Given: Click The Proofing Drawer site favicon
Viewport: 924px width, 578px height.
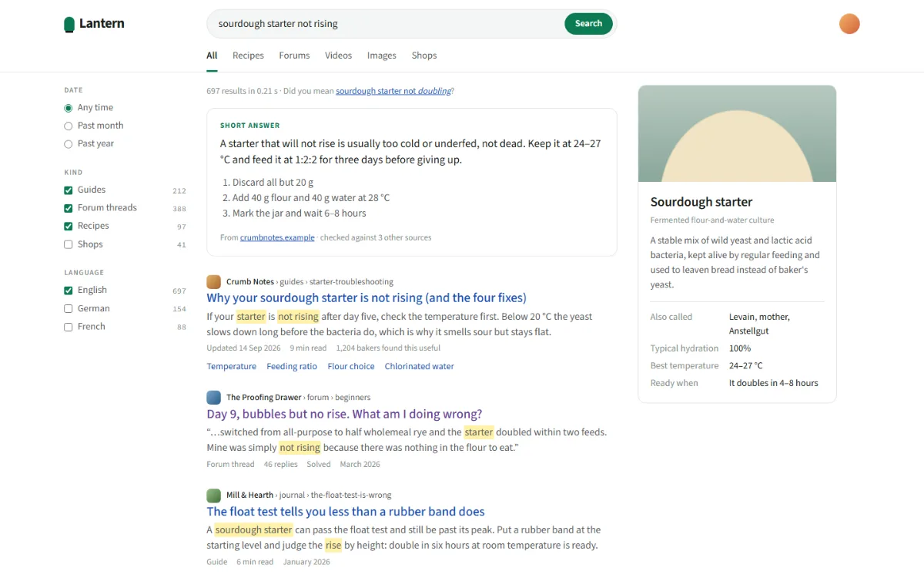Looking at the screenshot, I should click(x=213, y=398).
